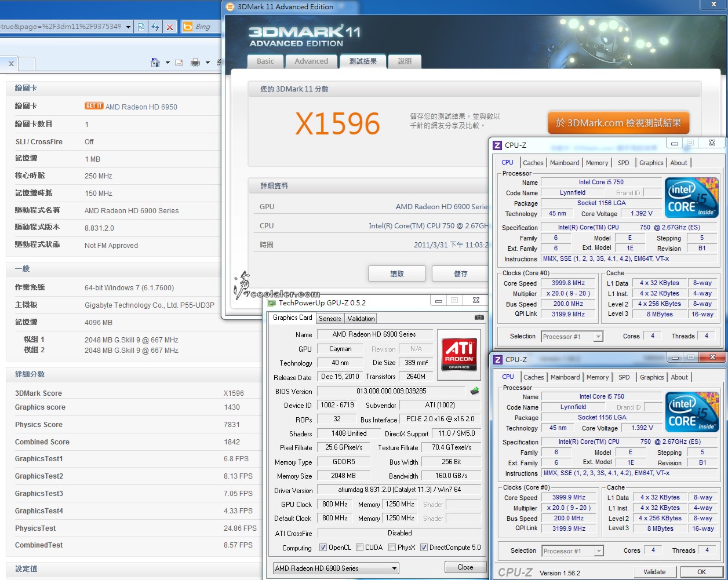Screen dimensions: 728x580
Task: Click the GPU-Z screenshot camera icon
Action: click(479, 318)
